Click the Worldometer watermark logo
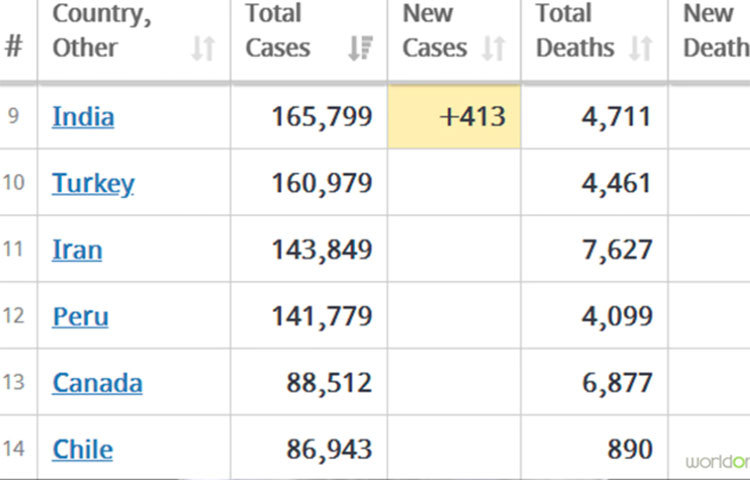750x480 pixels. [718, 461]
